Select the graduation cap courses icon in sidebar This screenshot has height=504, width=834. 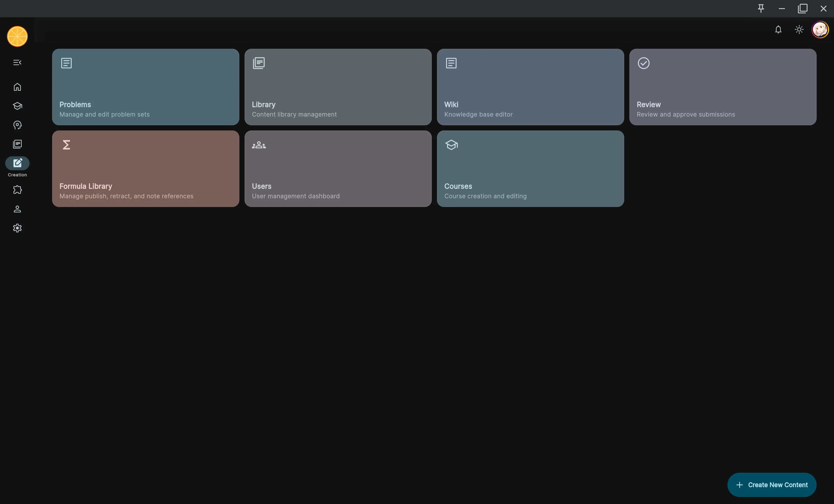pos(17,106)
